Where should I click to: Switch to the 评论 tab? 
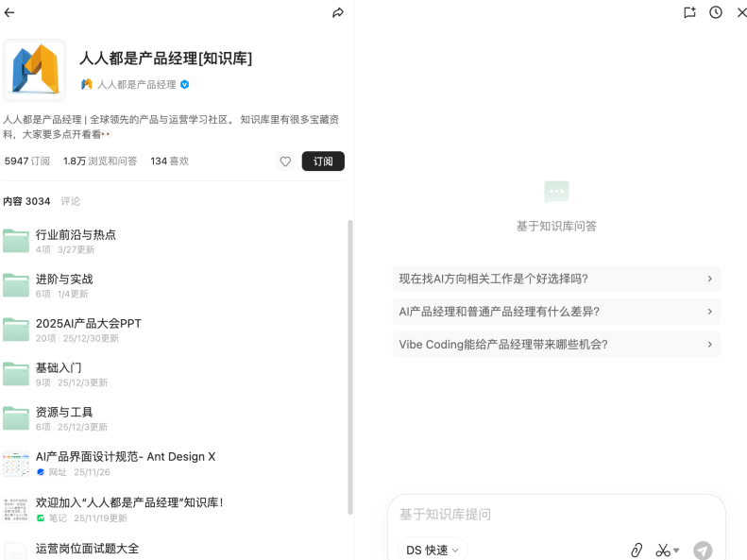coord(70,201)
